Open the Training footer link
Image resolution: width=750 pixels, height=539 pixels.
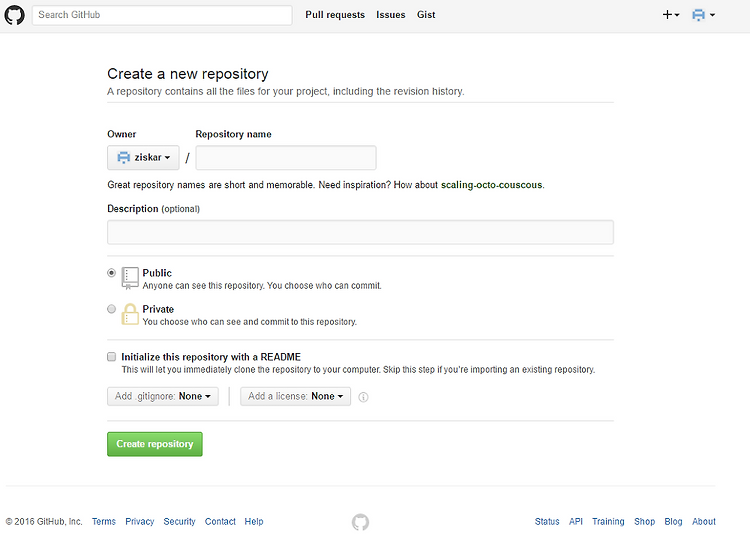click(x=608, y=522)
